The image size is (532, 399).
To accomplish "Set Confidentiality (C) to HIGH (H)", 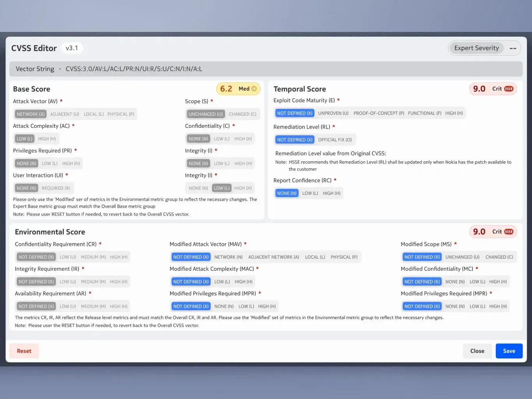I will tap(243, 139).
